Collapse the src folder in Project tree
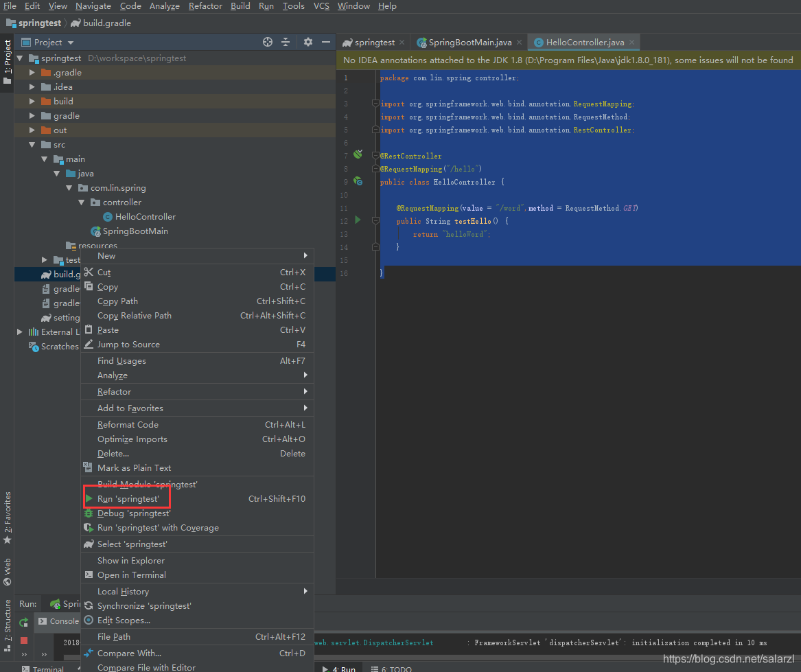 32,144
